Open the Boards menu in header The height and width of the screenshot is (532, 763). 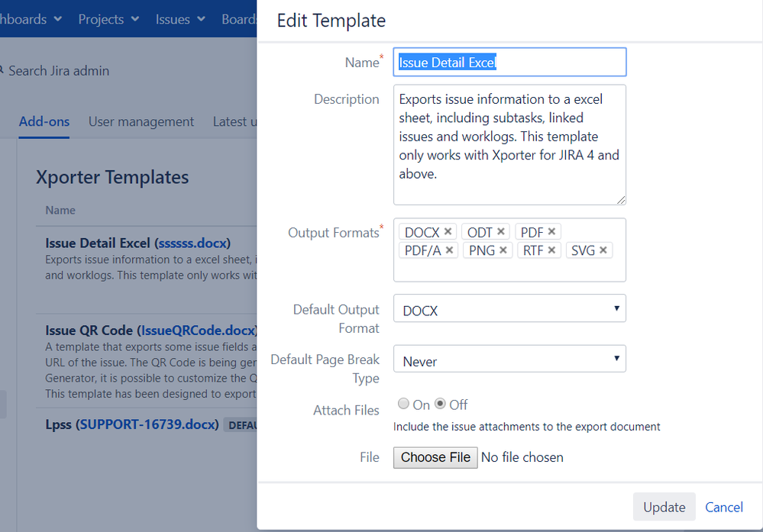[239, 19]
